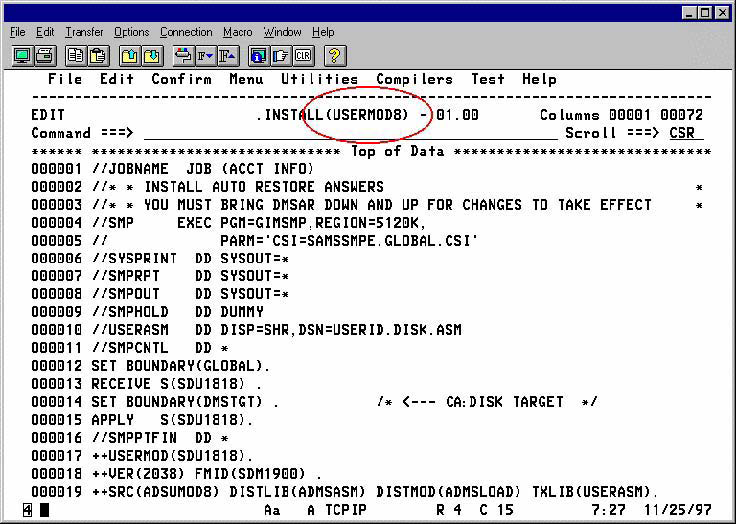Open the Help menu in window menu bar
The height and width of the screenshot is (524, 736).
pos(323,32)
